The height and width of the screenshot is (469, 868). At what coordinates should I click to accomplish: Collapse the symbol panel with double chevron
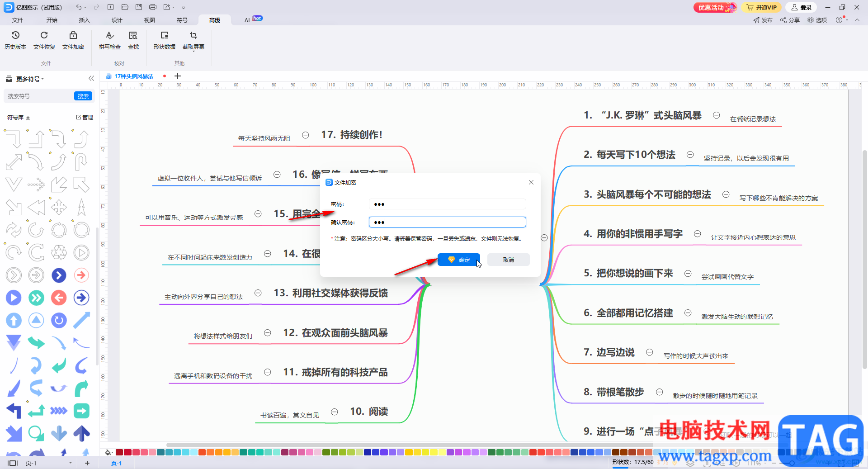click(x=91, y=78)
